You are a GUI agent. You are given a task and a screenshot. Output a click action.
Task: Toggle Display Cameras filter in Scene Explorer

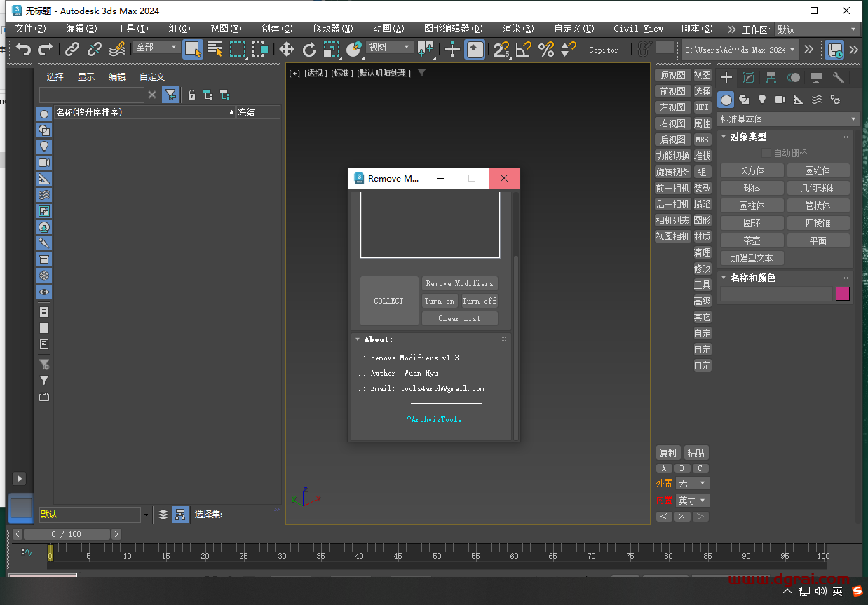44,163
